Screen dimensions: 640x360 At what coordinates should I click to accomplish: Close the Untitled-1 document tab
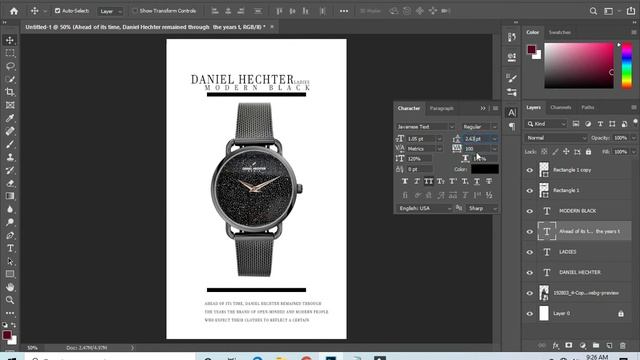tap(272, 27)
